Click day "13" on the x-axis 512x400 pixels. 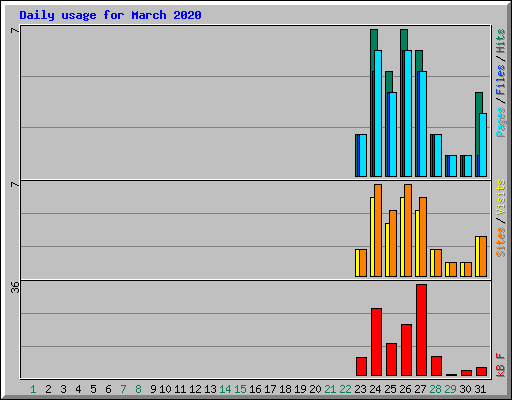click(x=210, y=389)
